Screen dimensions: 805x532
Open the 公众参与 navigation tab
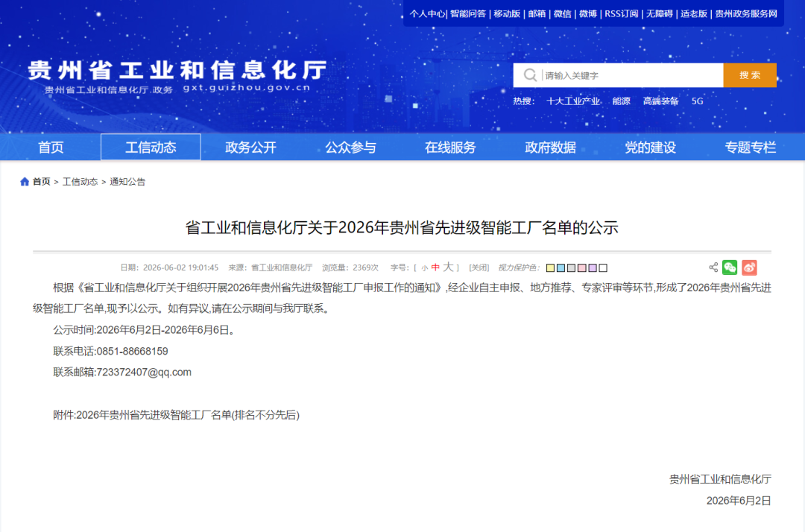pos(350,148)
